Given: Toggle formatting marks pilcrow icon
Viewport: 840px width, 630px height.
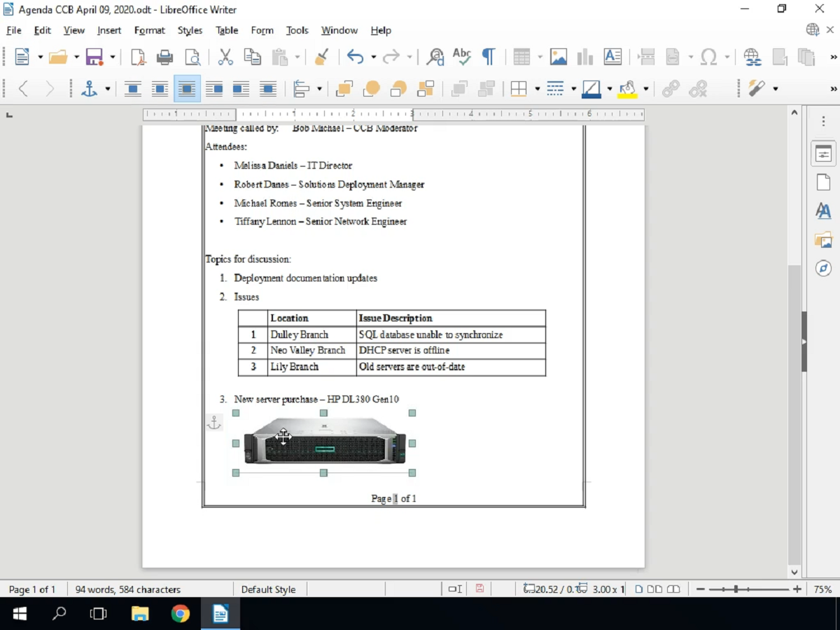Looking at the screenshot, I should pos(489,57).
